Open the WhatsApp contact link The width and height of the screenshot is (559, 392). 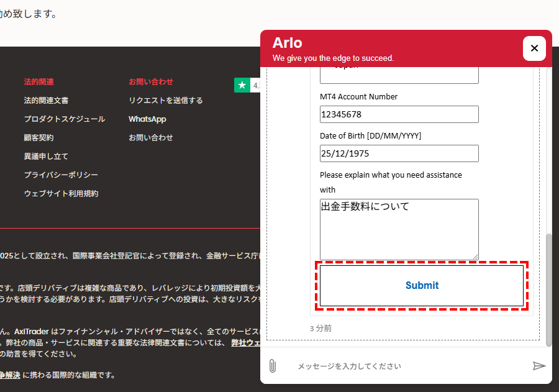tap(147, 119)
